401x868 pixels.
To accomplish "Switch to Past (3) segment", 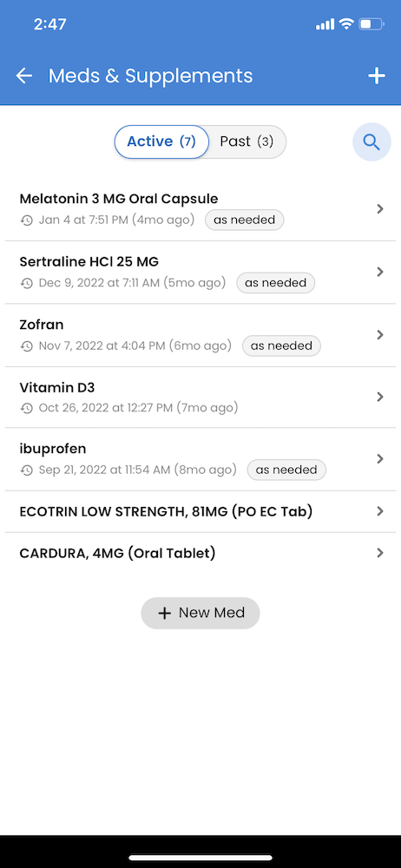I will point(247,141).
